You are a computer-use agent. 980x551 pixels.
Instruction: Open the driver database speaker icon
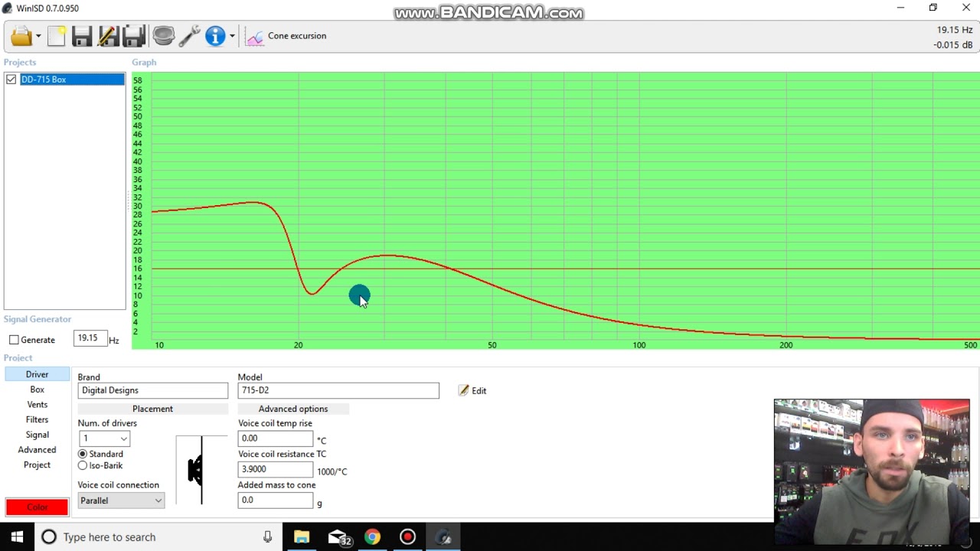[163, 36]
